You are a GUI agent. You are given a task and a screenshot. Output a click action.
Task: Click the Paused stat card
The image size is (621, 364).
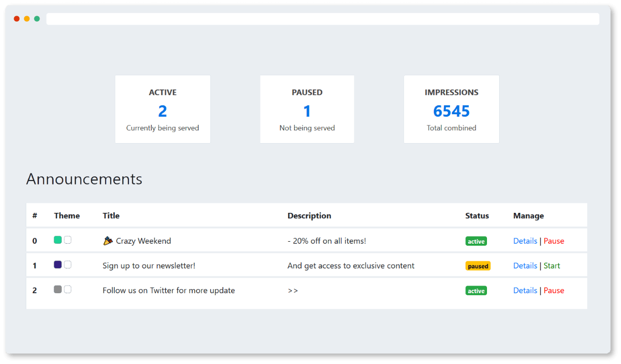tap(307, 109)
